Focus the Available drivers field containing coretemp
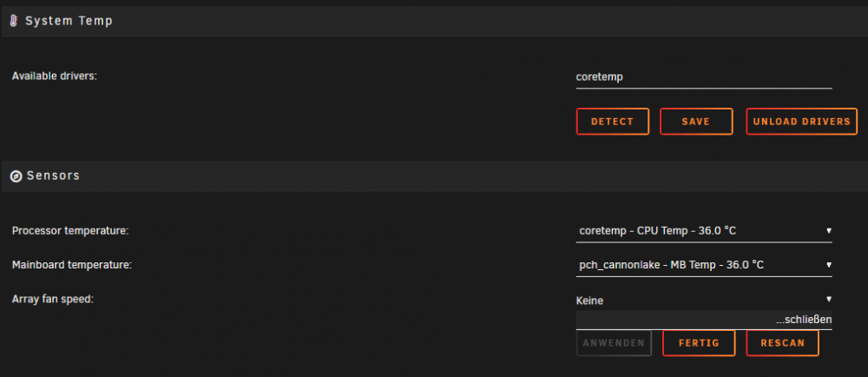 [x=704, y=77]
